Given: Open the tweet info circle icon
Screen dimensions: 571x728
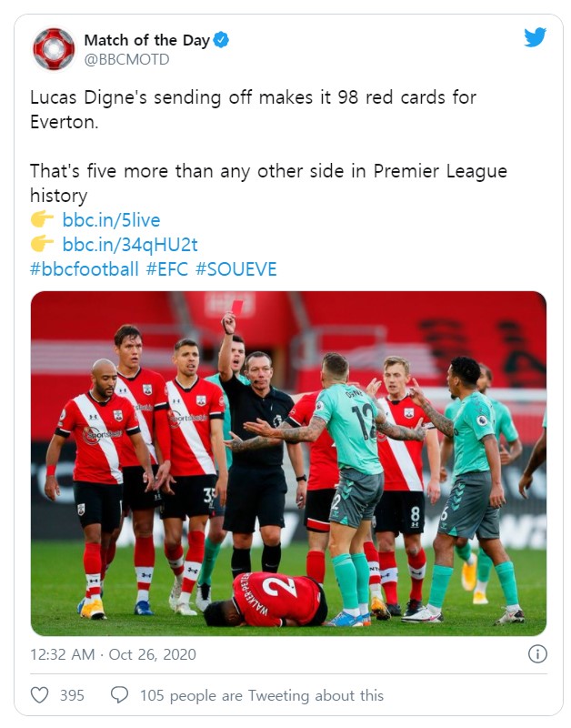Looking at the screenshot, I should click(x=537, y=654).
